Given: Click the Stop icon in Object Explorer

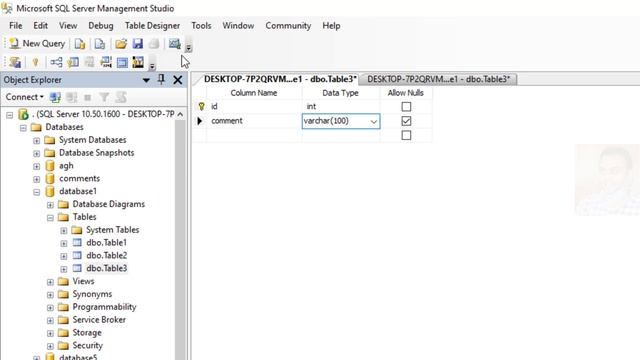Looking at the screenshot, I should click(x=87, y=97).
